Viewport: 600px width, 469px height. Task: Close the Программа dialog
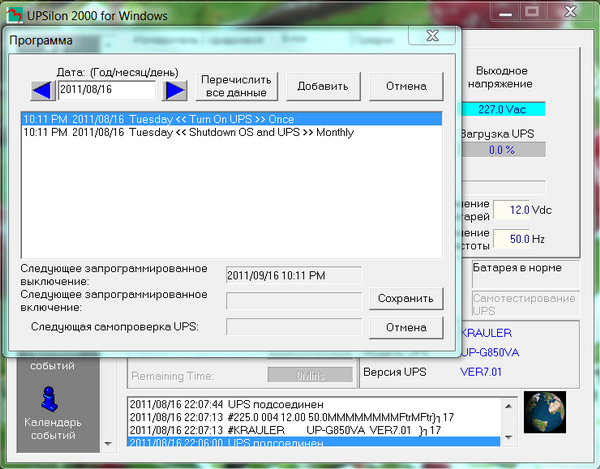[432, 36]
